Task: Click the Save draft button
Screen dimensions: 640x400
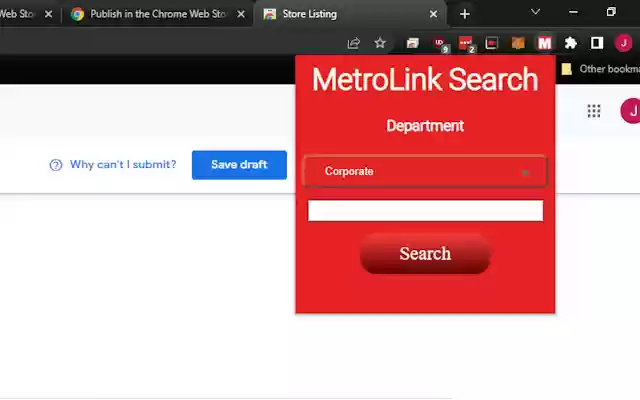Action: click(x=239, y=165)
